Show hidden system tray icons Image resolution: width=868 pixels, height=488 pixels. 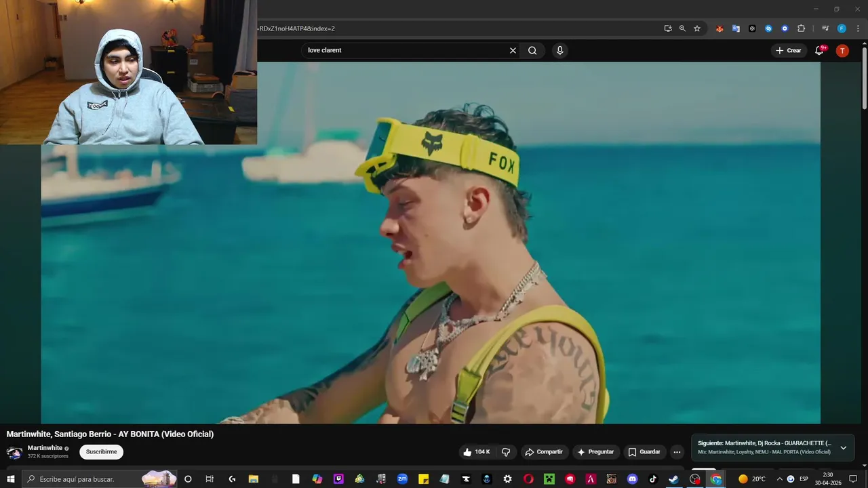779,479
